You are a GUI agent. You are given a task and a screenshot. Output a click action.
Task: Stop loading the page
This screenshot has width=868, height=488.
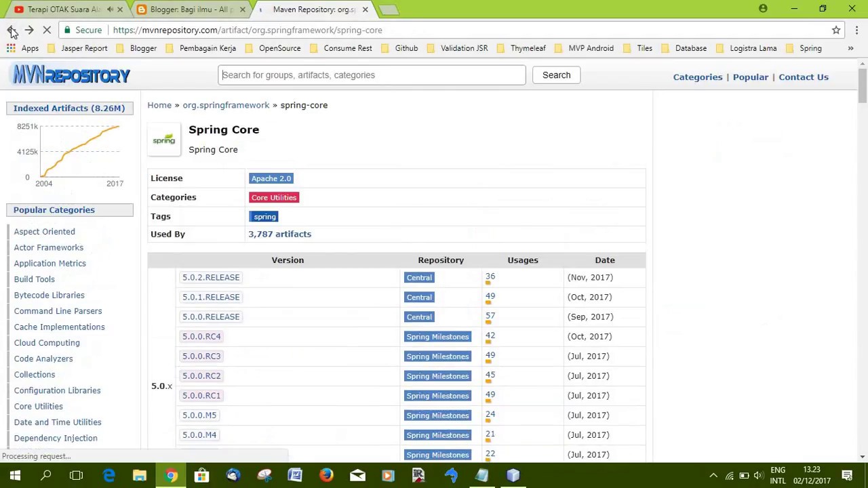(47, 30)
